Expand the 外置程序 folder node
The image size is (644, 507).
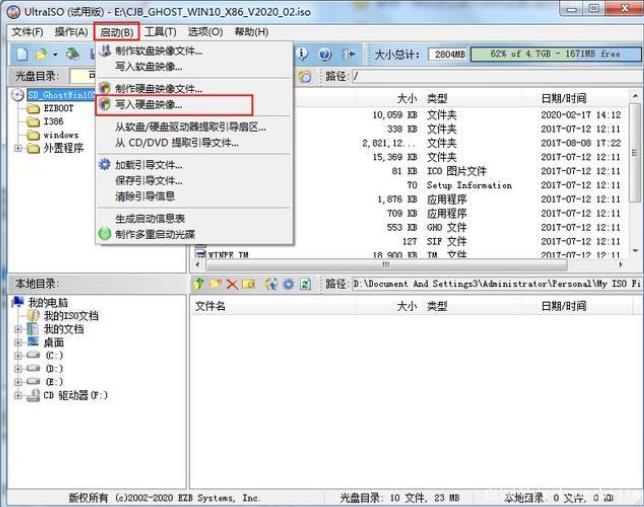[18, 148]
